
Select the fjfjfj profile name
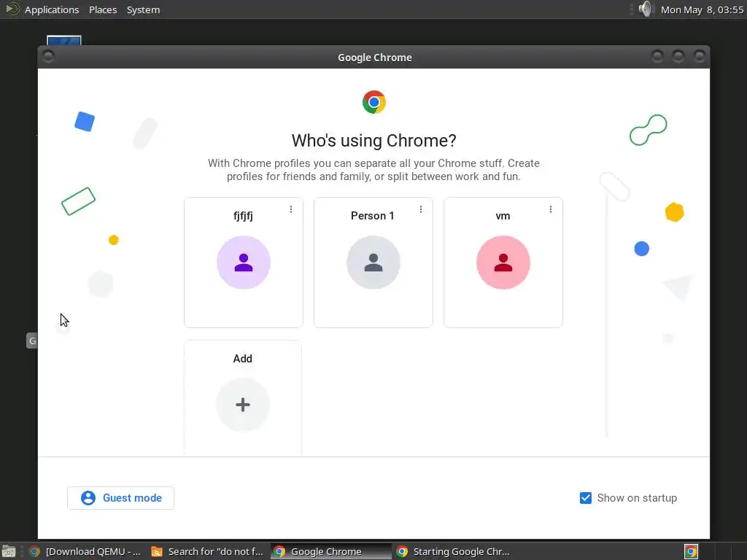click(243, 216)
